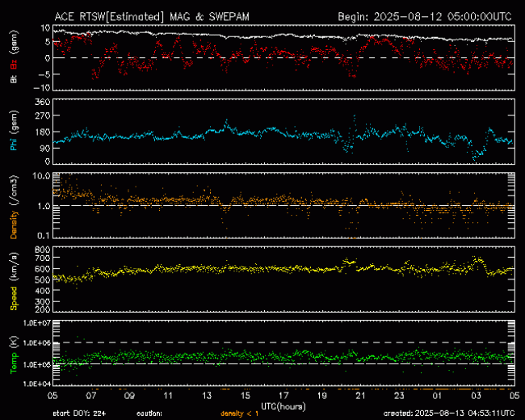Click the '1.0E+07' tick on the Temp axis
Image resolution: width=525 pixels, height=420 pixels.
[x=37, y=323]
